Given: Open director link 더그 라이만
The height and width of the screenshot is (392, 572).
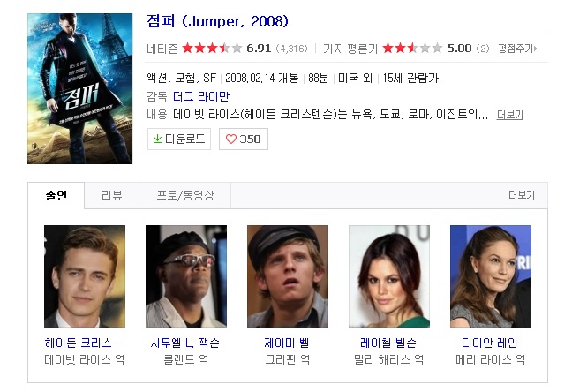Looking at the screenshot, I should 201,97.
